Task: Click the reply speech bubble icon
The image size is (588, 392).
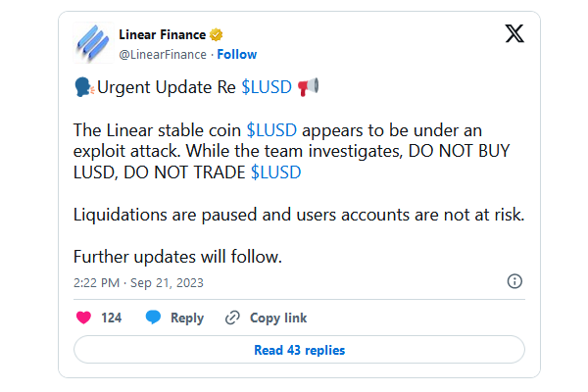Action: [x=153, y=318]
